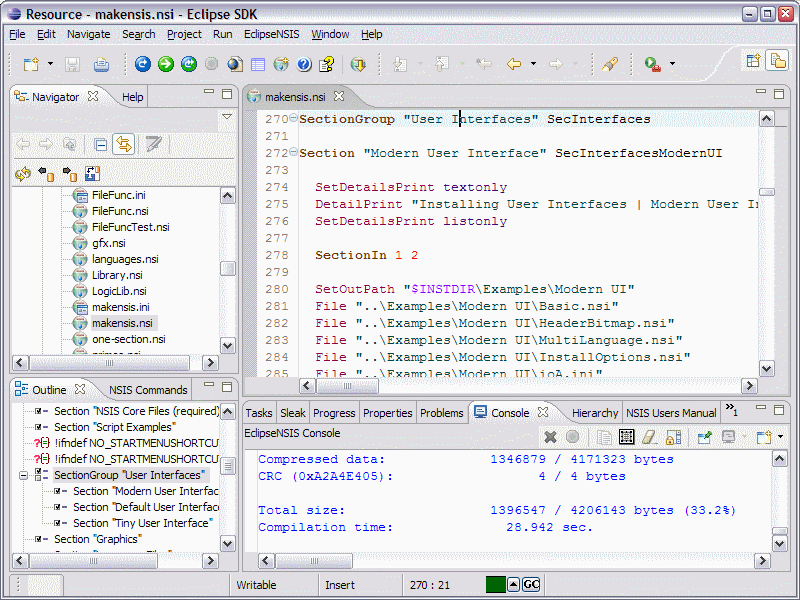Viewport: 800px width, 600px height.
Task: Click the Console horizontal scroll right arrow
Action: point(762,561)
